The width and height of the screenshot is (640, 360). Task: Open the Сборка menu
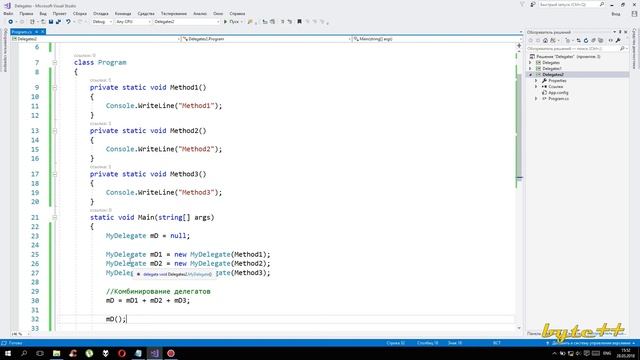point(80,13)
